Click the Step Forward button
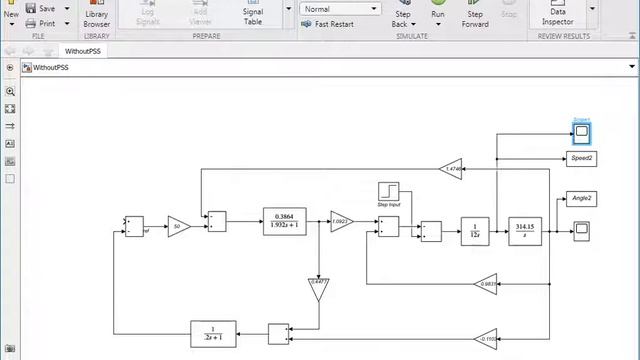640x360 pixels. click(475, 14)
